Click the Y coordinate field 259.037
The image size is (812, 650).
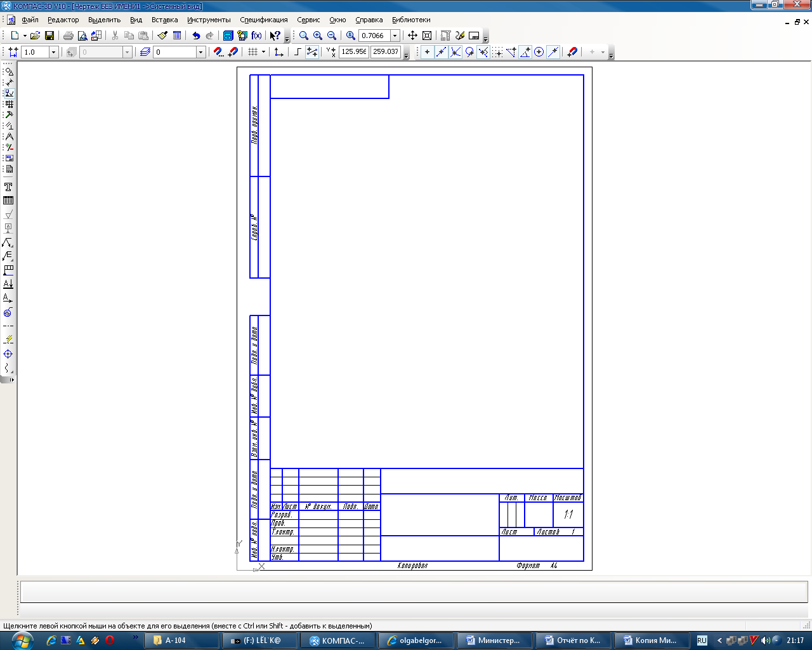386,52
